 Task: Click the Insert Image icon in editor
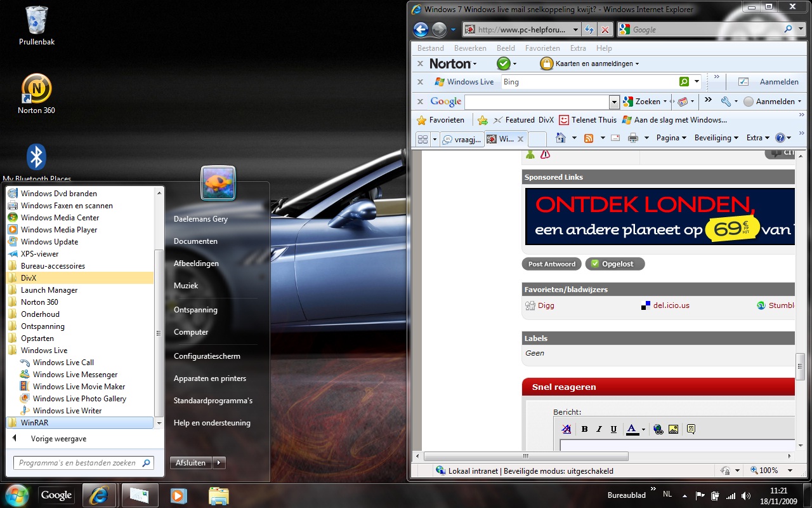pyautogui.click(x=673, y=429)
